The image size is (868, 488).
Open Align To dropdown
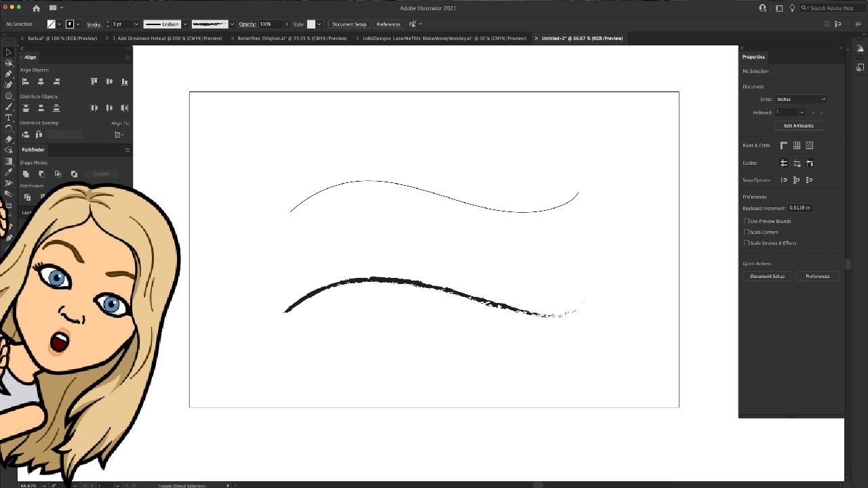tap(119, 134)
